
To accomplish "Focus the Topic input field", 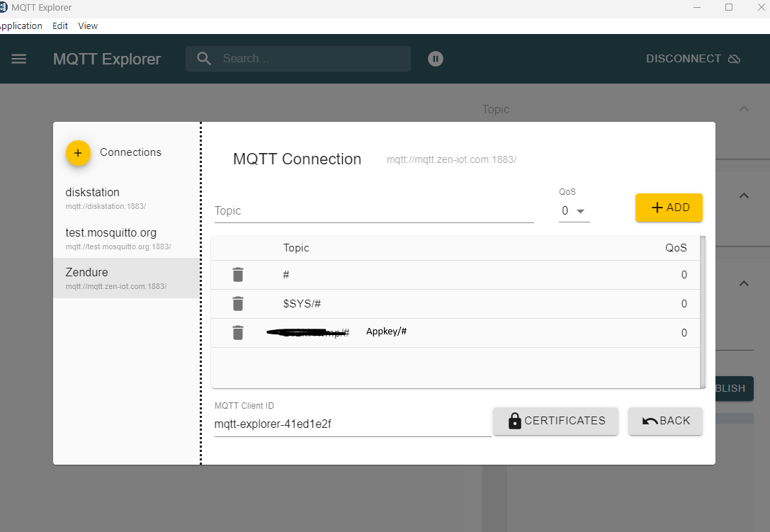I will coord(373,211).
